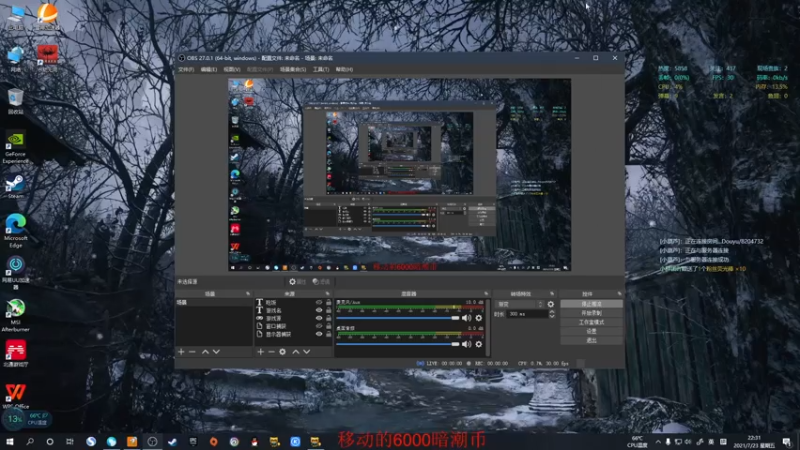Pop out scenes dock icon
The image size is (800, 450).
(248, 294)
